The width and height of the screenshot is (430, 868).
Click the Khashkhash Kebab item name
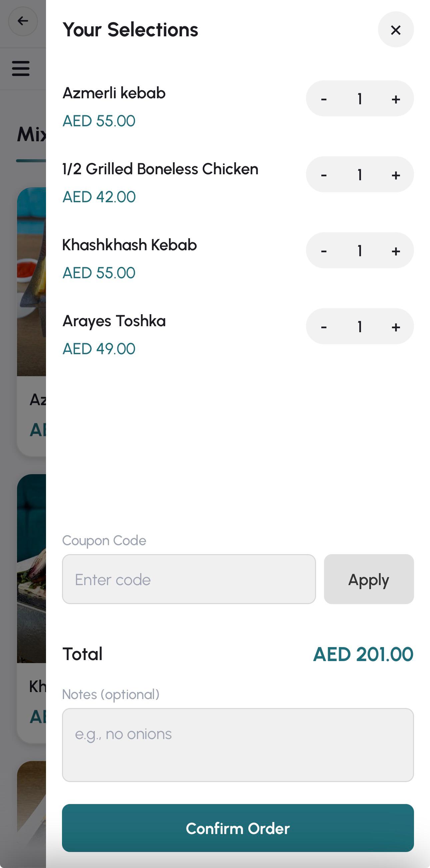coord(129,245)
